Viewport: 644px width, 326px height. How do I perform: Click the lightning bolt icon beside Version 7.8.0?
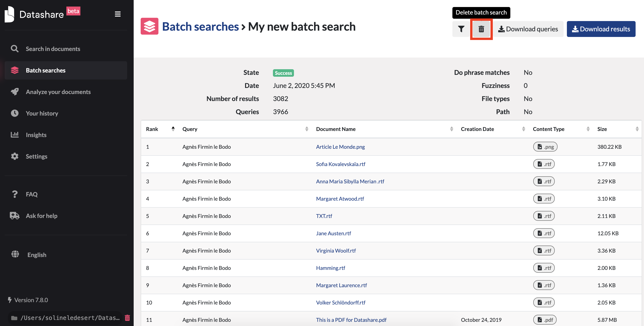10,300
